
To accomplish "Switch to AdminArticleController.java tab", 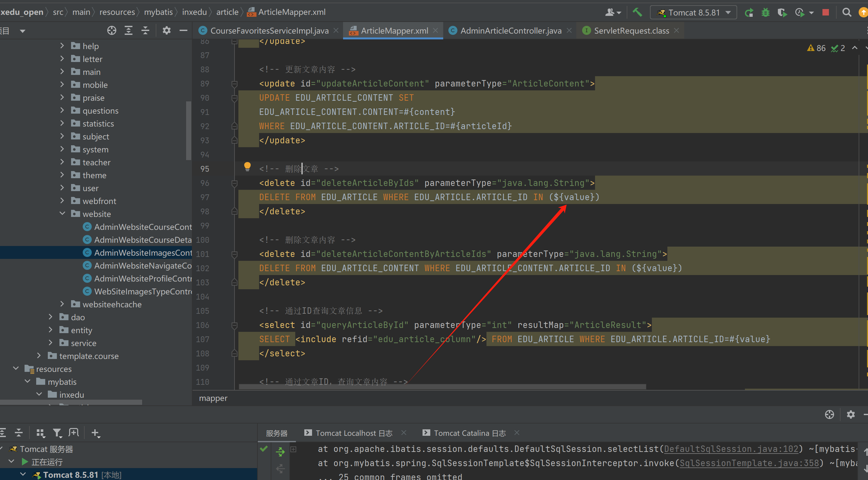I will [511, 31].
